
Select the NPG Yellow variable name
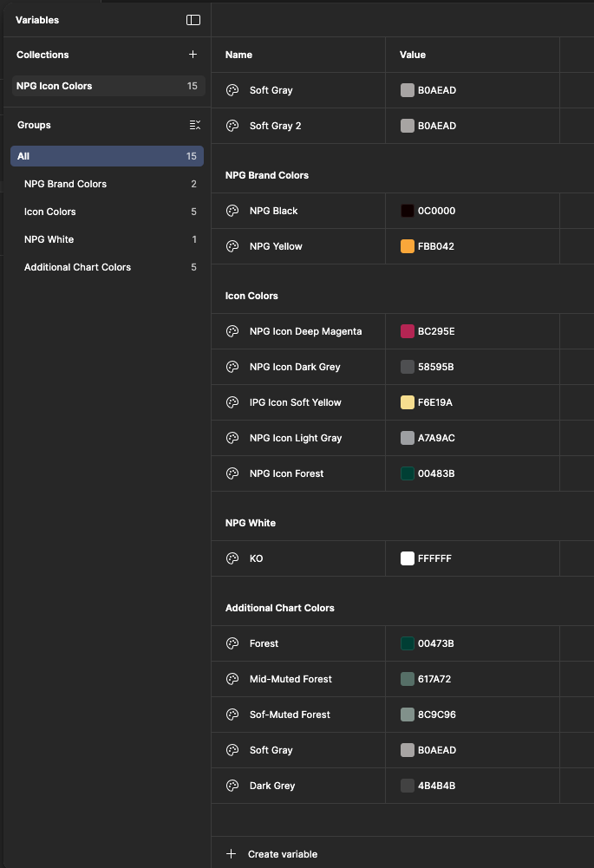click(276, 246)
